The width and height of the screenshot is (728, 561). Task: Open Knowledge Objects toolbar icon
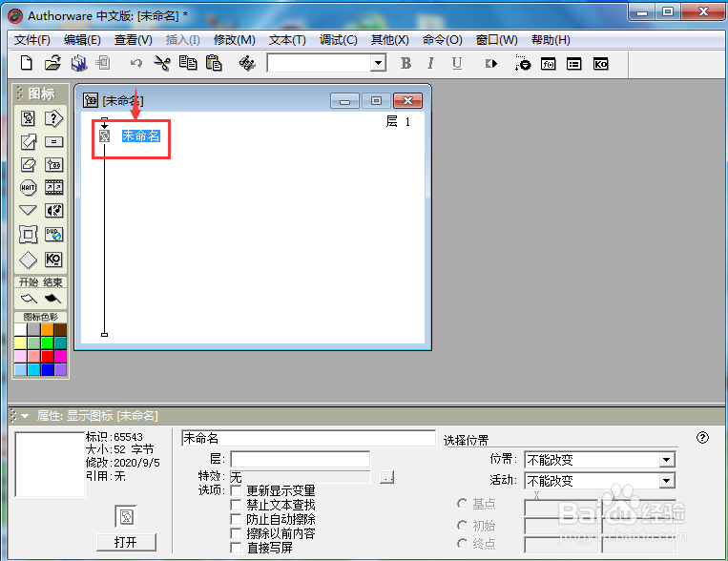(x=600, y=64)
